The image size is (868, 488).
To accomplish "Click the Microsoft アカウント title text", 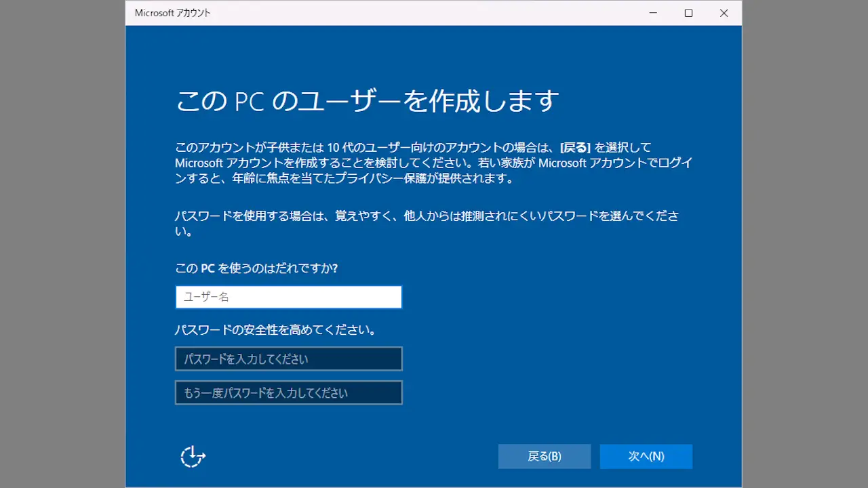I will [173, 13].
